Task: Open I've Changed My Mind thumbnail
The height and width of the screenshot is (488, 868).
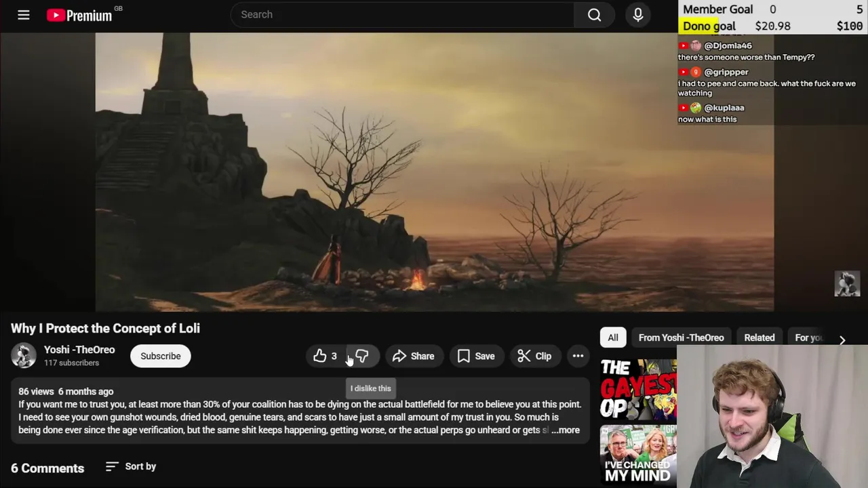Action: click(638, 454)
